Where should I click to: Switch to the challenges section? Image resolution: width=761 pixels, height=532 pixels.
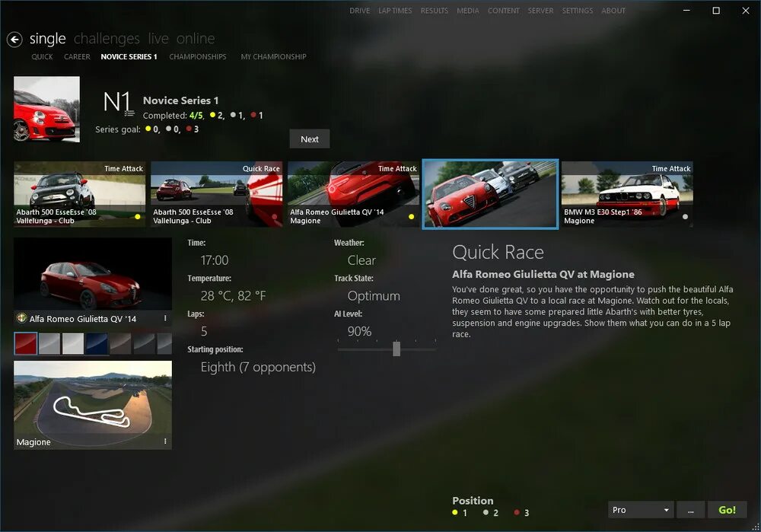pyautogui.click(x=107, y=38)
